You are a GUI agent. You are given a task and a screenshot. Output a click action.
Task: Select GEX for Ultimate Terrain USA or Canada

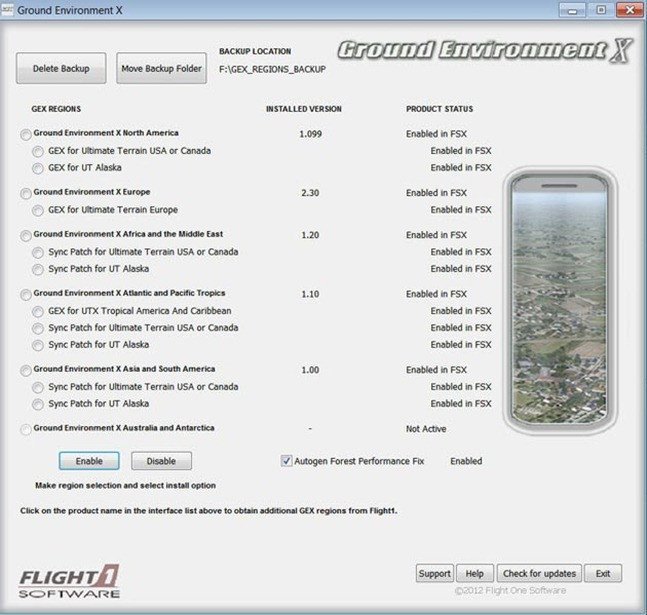tap(38, 151)
